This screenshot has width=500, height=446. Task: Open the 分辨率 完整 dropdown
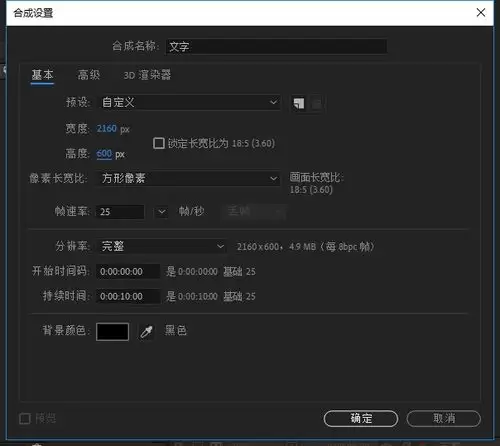pyautogui.click(x=162, y=246)
